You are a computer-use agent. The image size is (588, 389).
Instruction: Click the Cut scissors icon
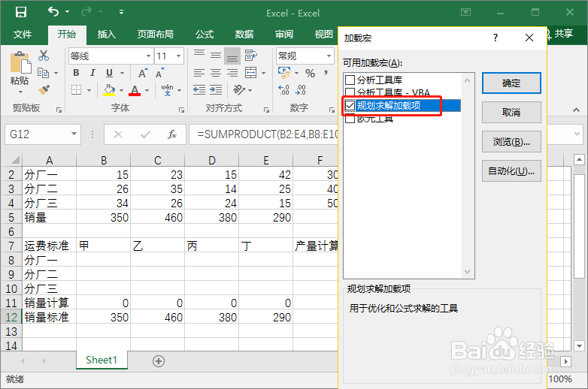44,56
